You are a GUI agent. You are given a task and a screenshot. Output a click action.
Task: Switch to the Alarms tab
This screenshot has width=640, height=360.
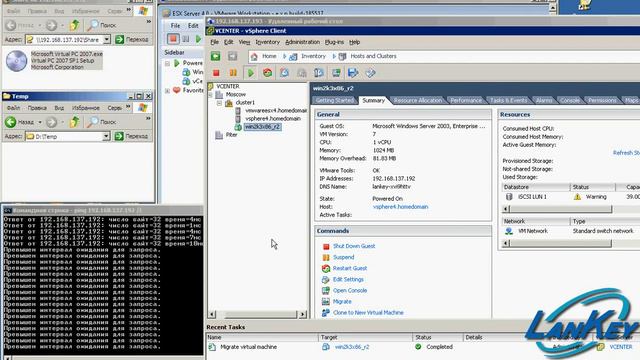point(544,100)
